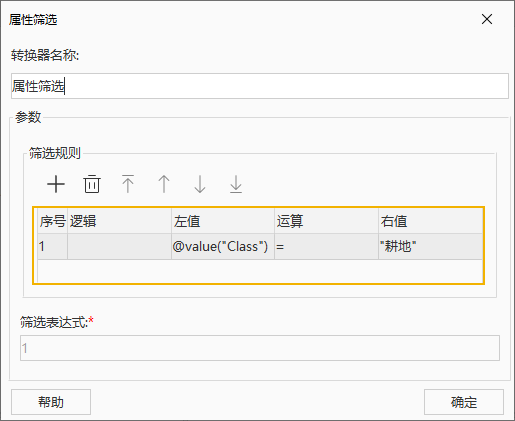The width and height of the screenshot is (515, 421).
Task: Focus the 转换器名称 text field
Action: (260, 86)
